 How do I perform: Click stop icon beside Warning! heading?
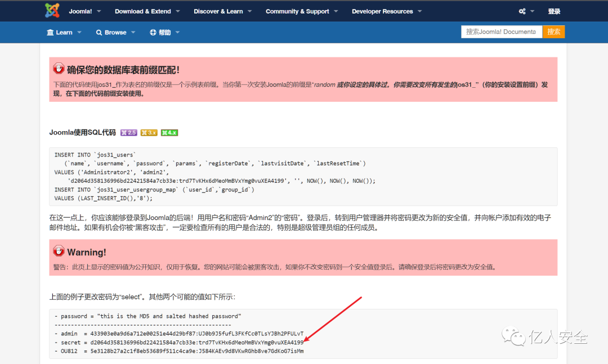[x=59, y=251]
